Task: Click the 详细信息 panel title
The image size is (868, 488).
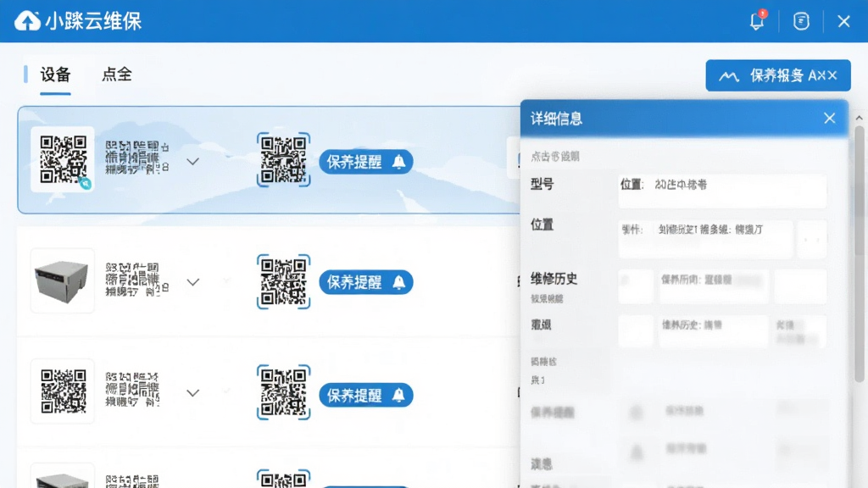Action: tap(556, 119)
